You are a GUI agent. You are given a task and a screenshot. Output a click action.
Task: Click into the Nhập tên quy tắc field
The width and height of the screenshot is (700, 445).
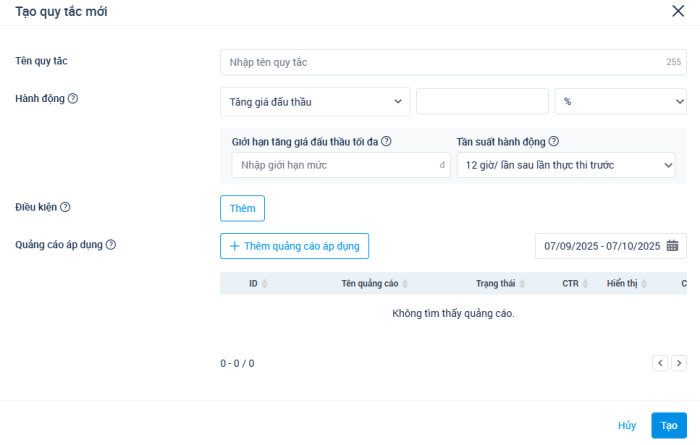coord(440,62)
